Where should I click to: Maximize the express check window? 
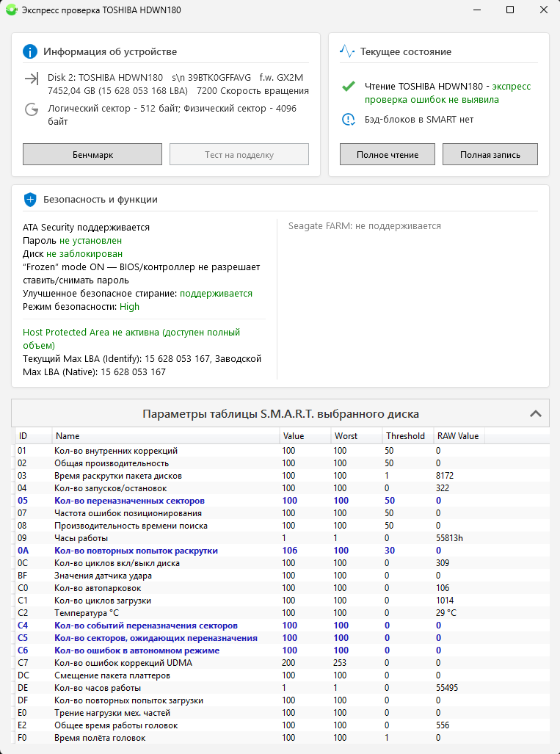[509, 10]
